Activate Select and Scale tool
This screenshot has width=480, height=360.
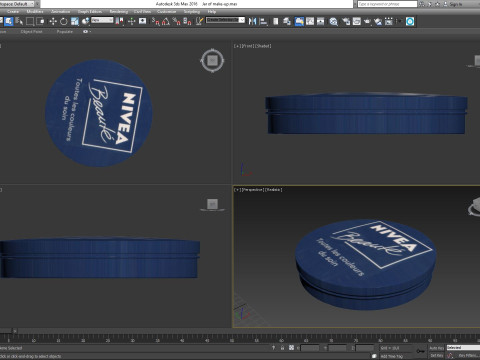click(74, 21)
